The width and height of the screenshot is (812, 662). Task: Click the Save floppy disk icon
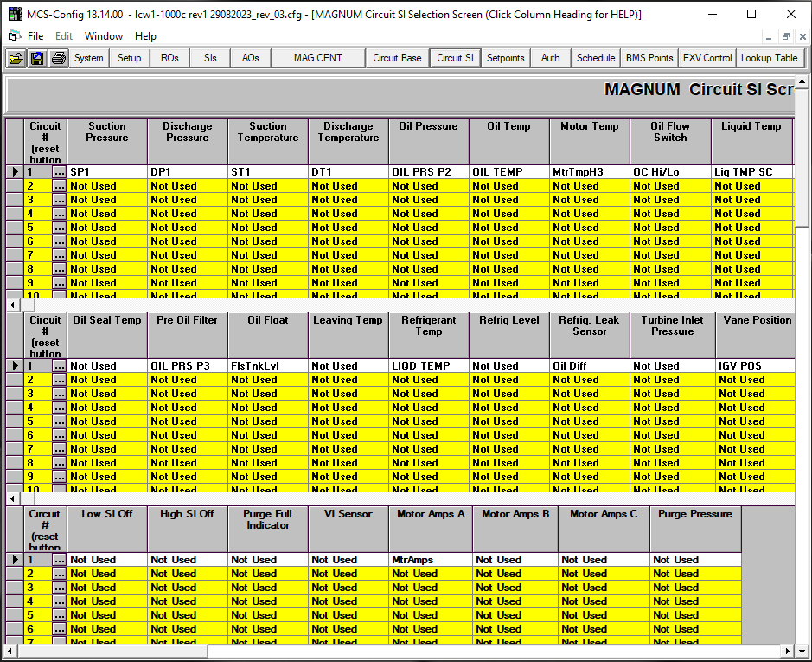point(37,58)
